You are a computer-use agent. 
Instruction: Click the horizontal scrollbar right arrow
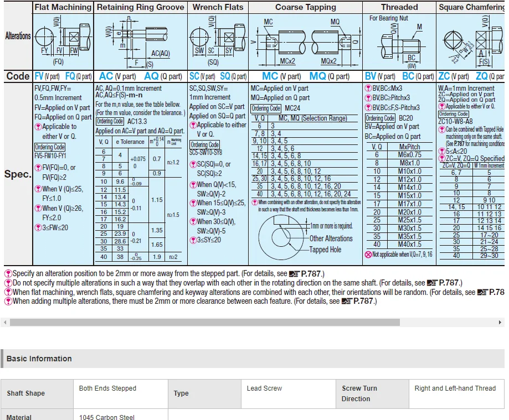[501, 323]
